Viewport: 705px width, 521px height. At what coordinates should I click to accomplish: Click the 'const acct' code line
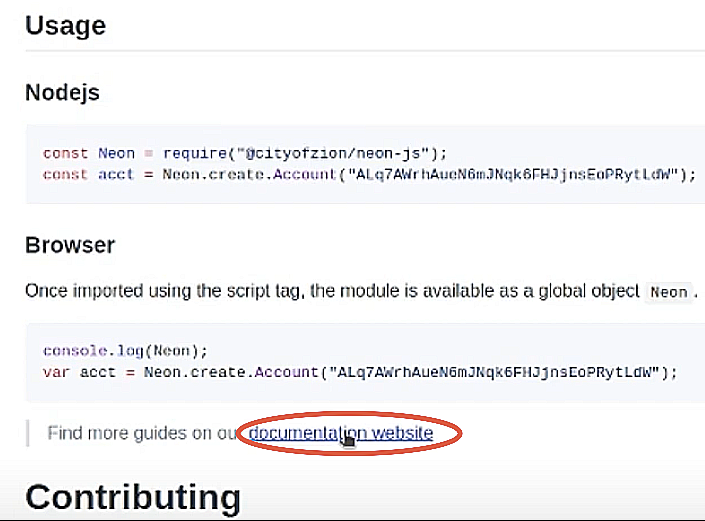(x=369, y=174)
